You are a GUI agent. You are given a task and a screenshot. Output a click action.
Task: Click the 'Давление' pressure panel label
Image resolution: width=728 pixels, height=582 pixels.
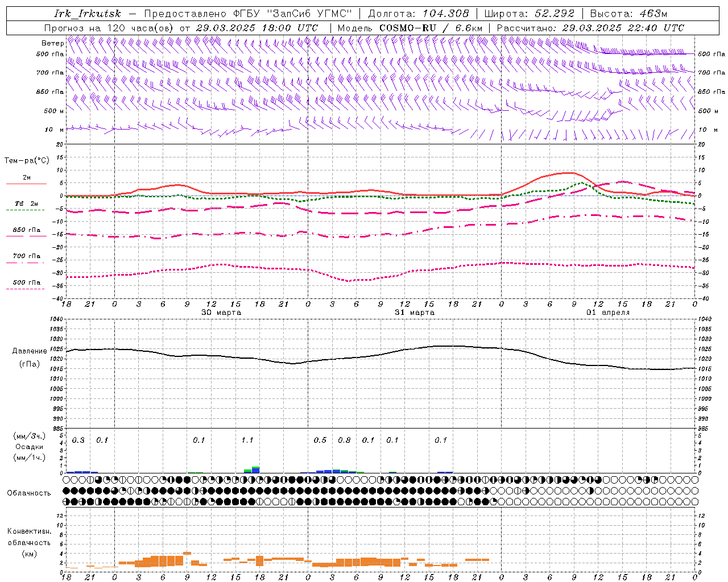tap(28, 351)
